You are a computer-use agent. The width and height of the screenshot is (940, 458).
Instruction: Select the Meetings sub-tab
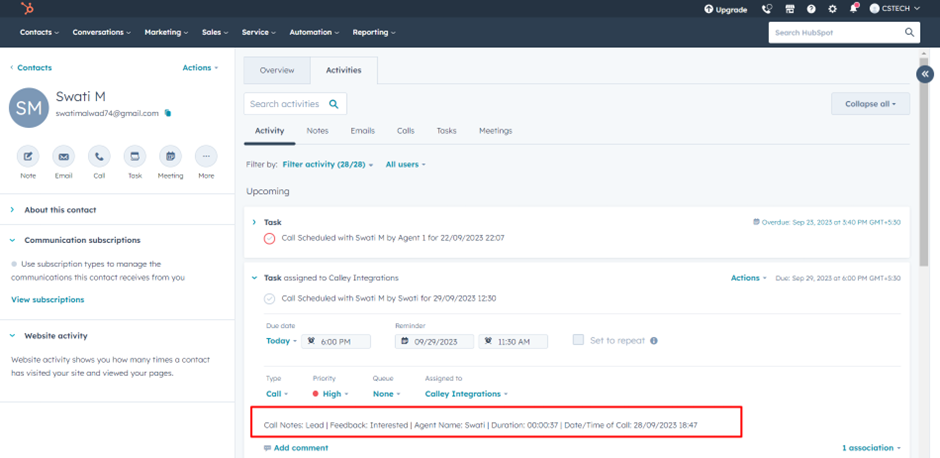click(x=495, y=131)
